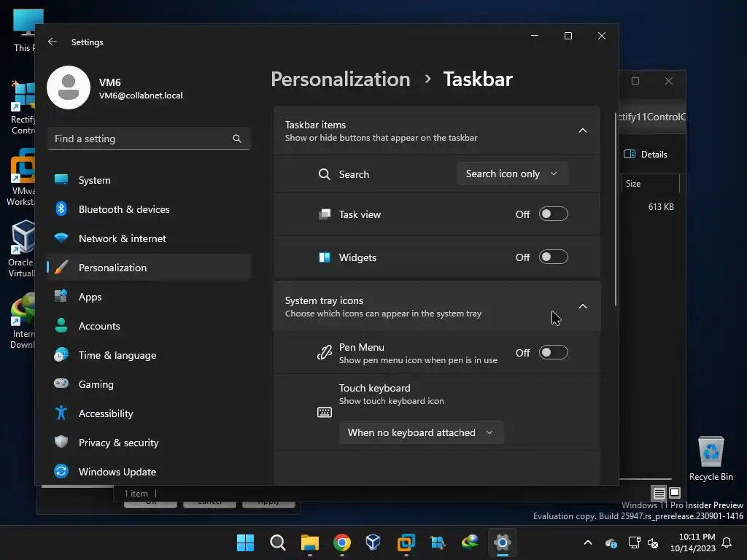Image resolution: width=747 pixels, height=560 pixels.
Task: Show hidden system tray icons
Action: click(588, 542)
